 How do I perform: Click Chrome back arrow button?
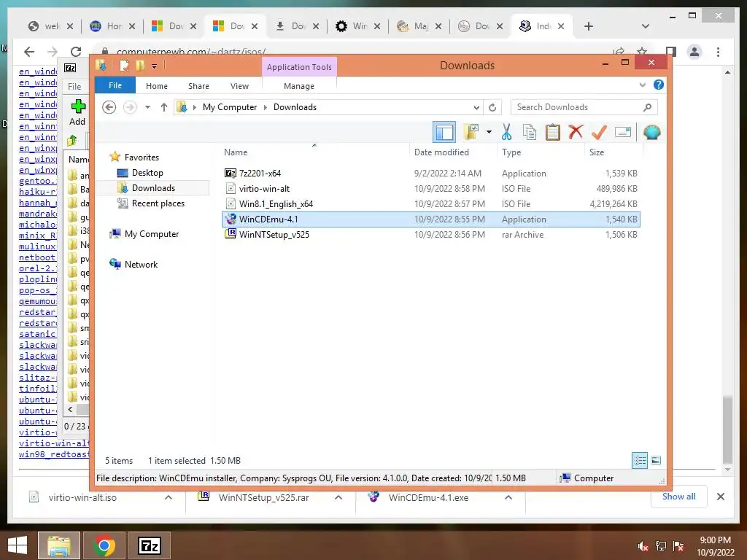coord(29,52)
